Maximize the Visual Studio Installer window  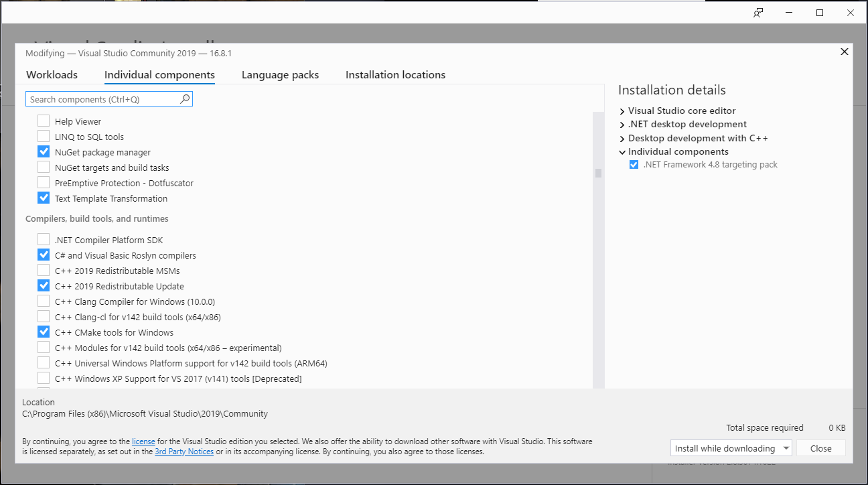pos(820,13)
